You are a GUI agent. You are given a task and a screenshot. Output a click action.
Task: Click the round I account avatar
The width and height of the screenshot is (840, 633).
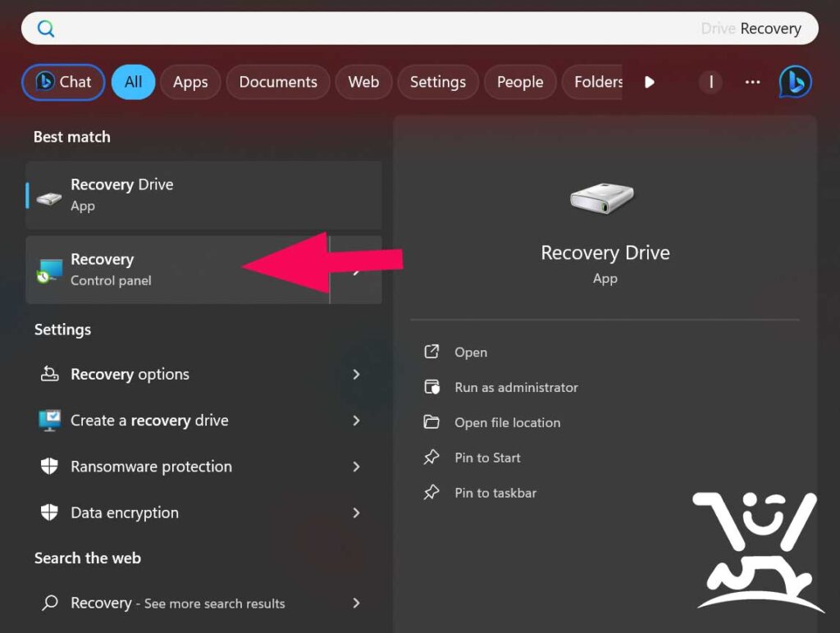[711, 82]
